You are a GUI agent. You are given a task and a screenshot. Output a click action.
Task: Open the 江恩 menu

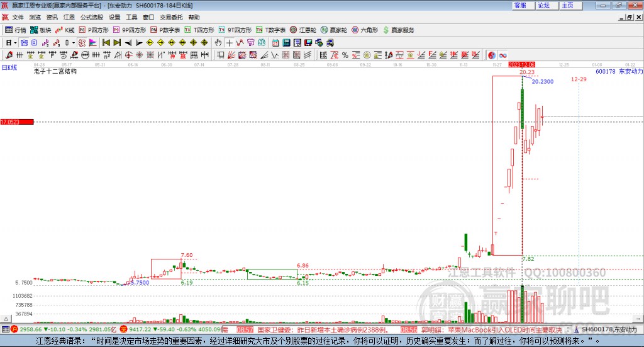tap(69, 17)
